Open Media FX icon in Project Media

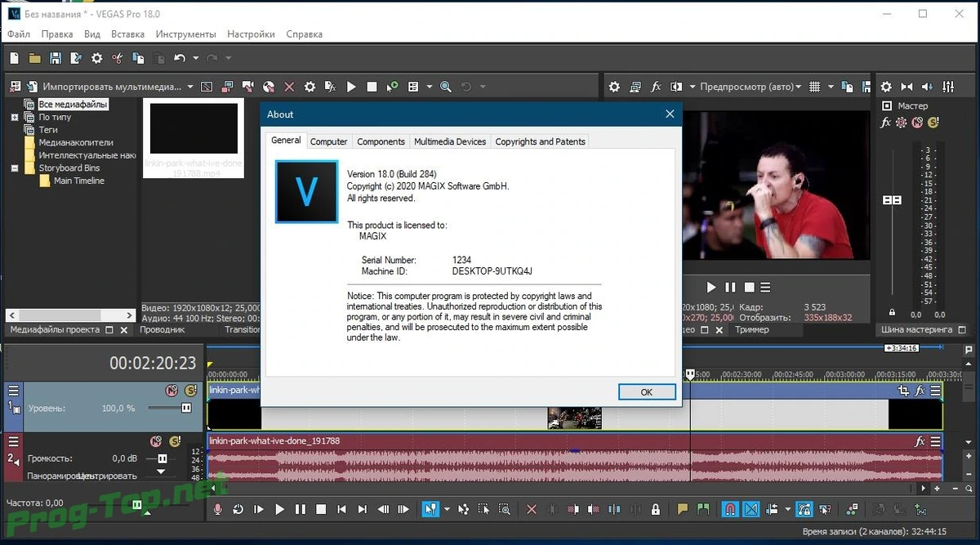[x=331, y=86]
